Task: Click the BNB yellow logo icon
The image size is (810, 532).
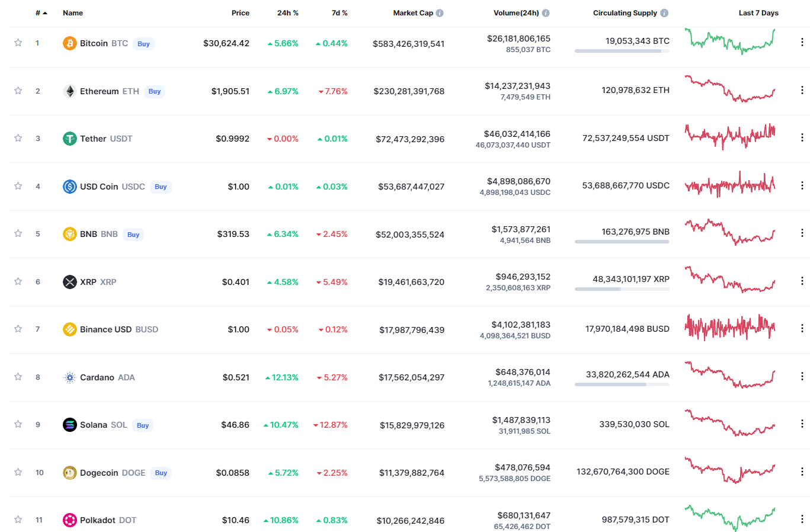Action: point(70,234)
